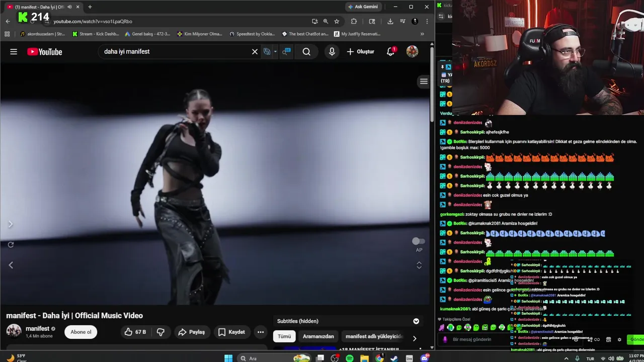
Task: Share the video via Paylaş
Action: pyautogui.click(x=192, y=332)
